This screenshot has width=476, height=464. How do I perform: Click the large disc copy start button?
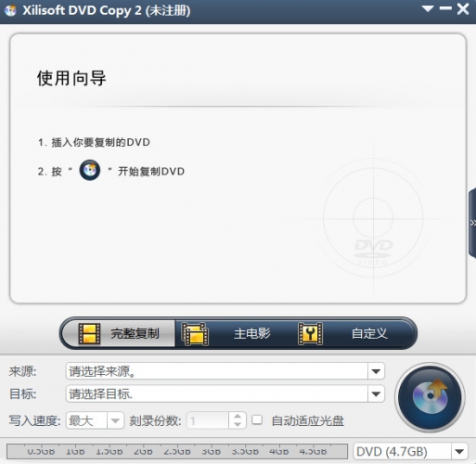tap(430, 397)
